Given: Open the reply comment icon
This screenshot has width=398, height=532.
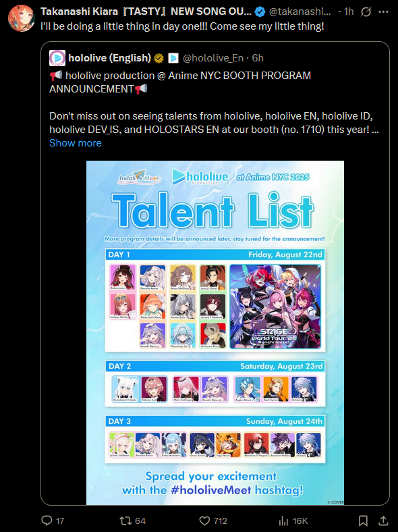Looking at the screenshot, I should click(x=47, y=521).
